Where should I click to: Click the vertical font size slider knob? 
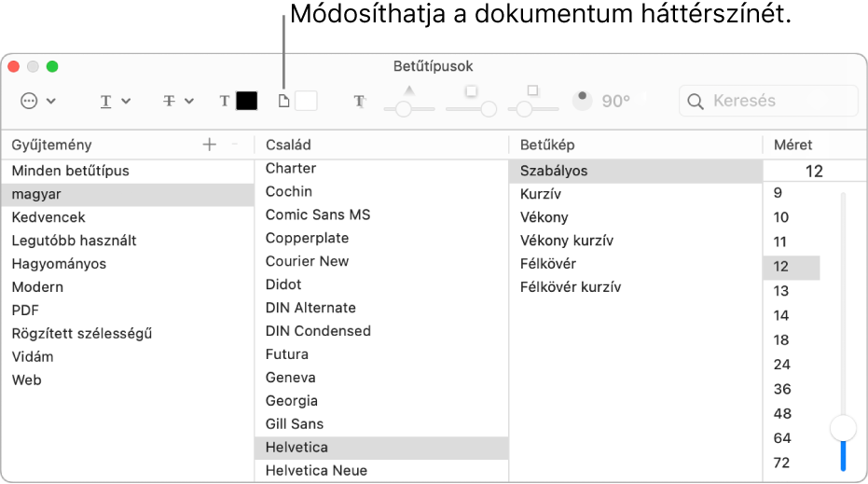(843, 428)
